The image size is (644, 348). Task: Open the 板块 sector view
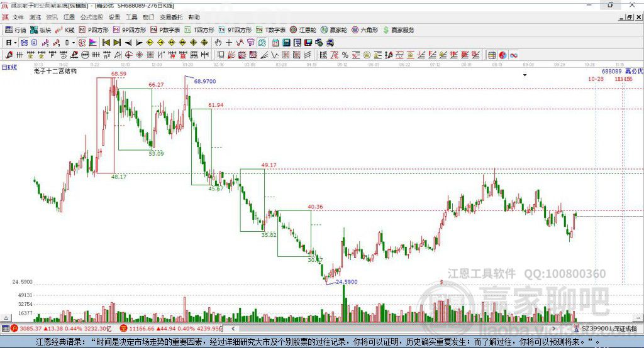point(40,30)
